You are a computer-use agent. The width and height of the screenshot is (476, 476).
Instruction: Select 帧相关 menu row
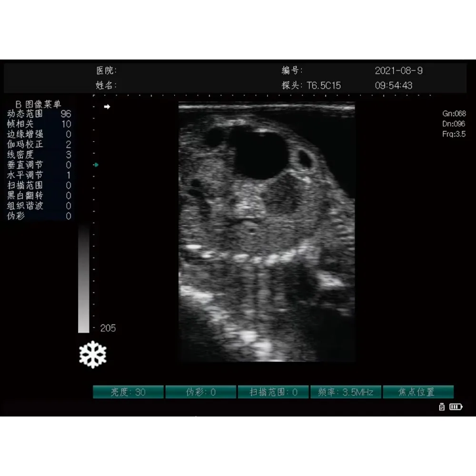coord(39,124)
